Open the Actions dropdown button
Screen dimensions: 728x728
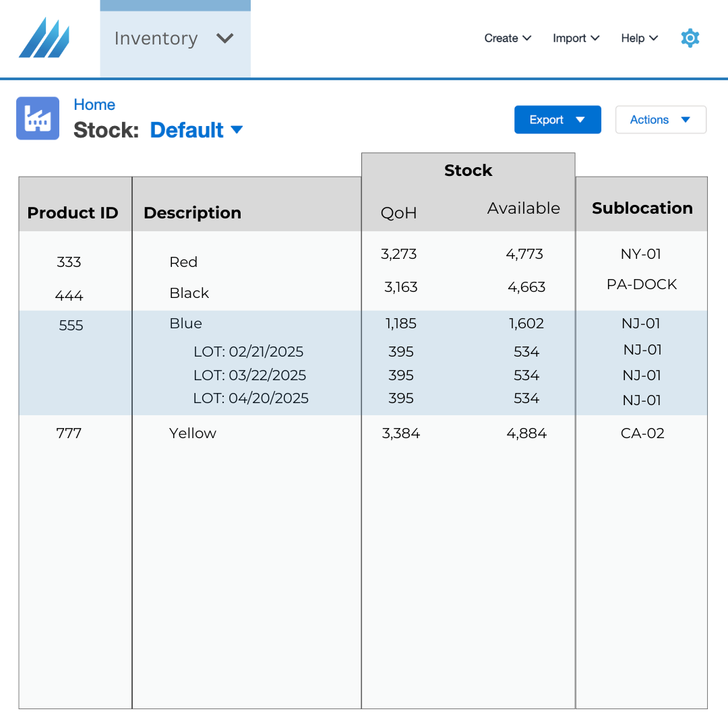tap(660, 120)
